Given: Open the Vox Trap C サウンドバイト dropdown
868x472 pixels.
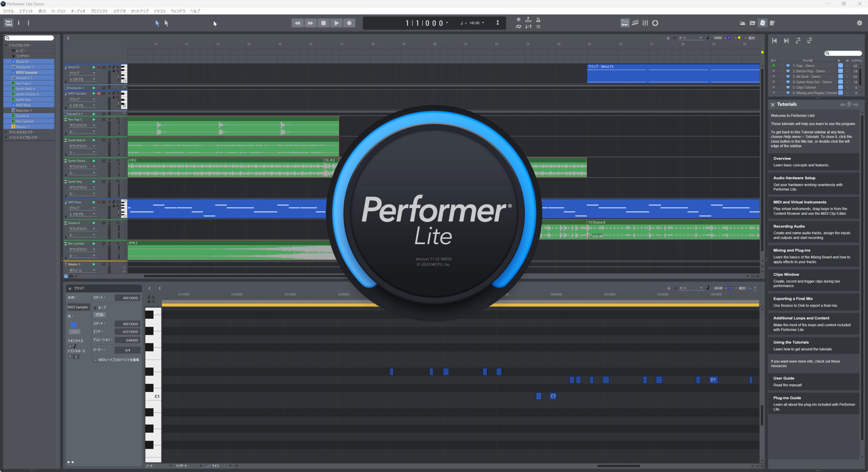Looking at the screenshot, I should [x=82, y=125].
